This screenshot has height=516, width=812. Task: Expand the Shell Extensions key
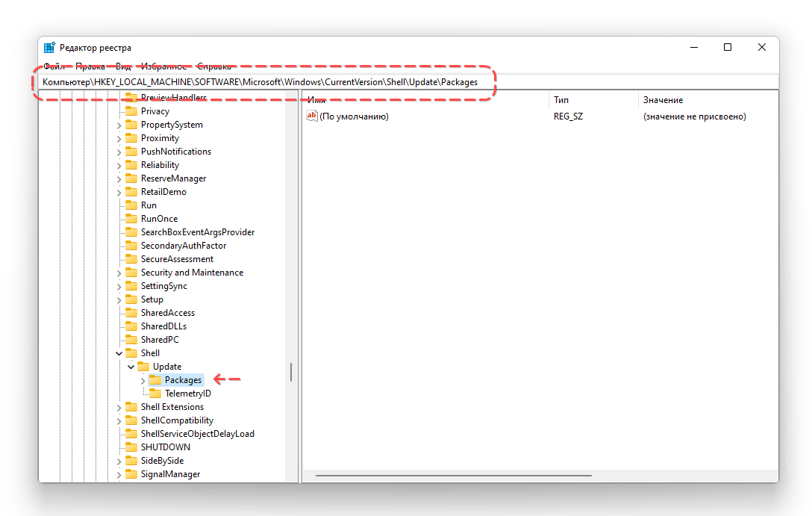coord(119,408)
